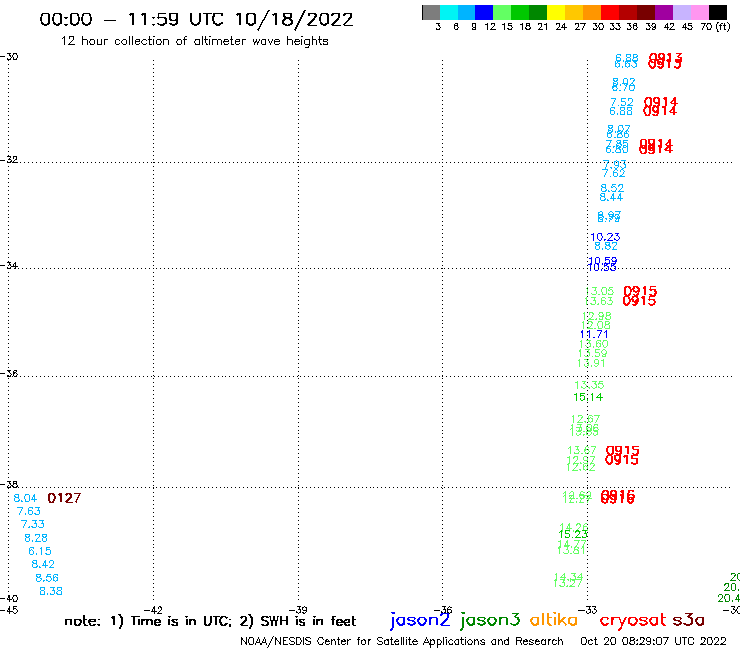Image resolution: width=740 pixels, height=650 pixels.
Task: Select the "altika" satellite label
Action: click(x=554, y=619)
